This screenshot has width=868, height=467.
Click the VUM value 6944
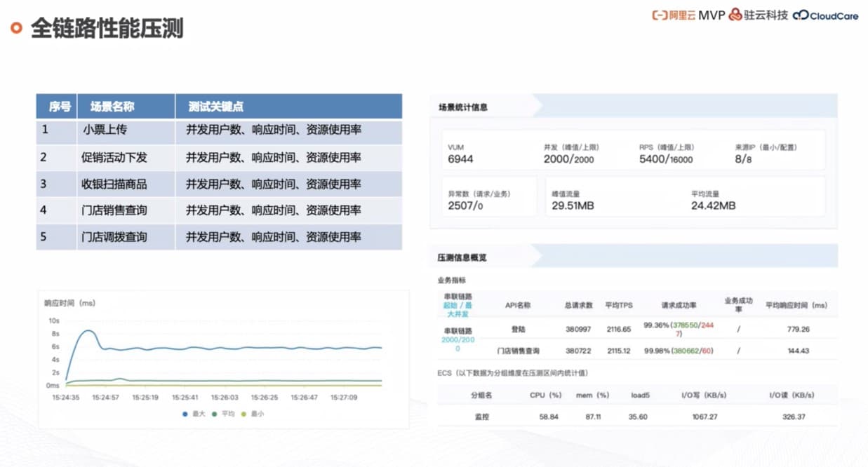point(460,159)
